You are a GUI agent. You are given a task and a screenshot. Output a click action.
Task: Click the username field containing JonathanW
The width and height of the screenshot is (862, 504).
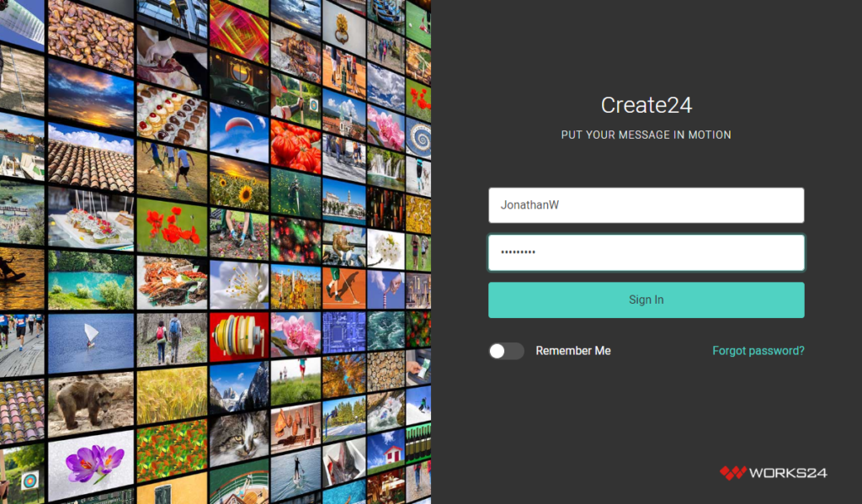coord(646,205)
